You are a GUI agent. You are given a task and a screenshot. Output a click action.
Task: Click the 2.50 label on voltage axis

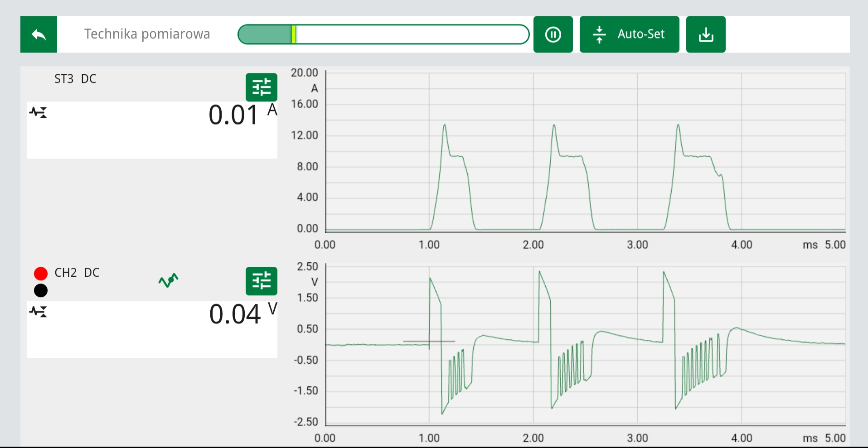click(x=307, y=266)
